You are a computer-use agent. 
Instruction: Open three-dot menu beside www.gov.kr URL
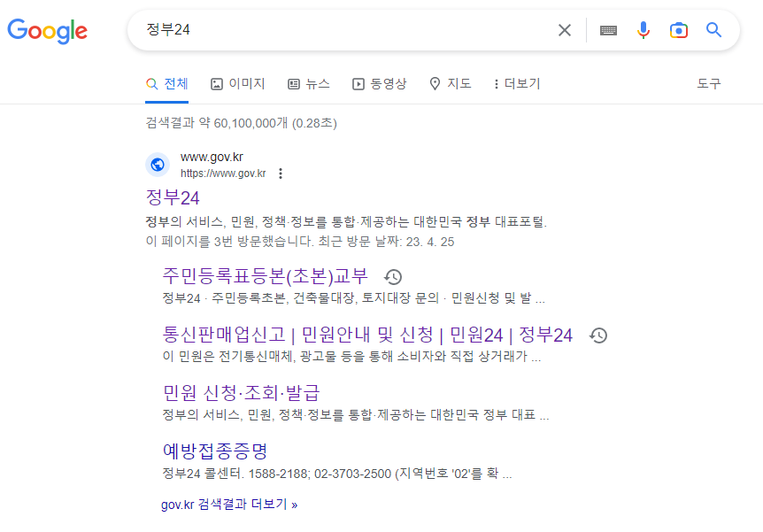(x=281, y=173)
